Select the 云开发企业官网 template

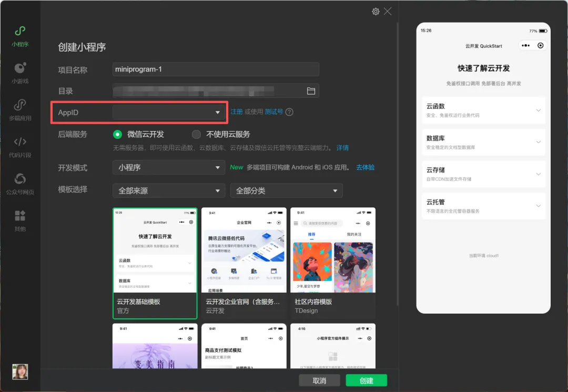point(244,264)
